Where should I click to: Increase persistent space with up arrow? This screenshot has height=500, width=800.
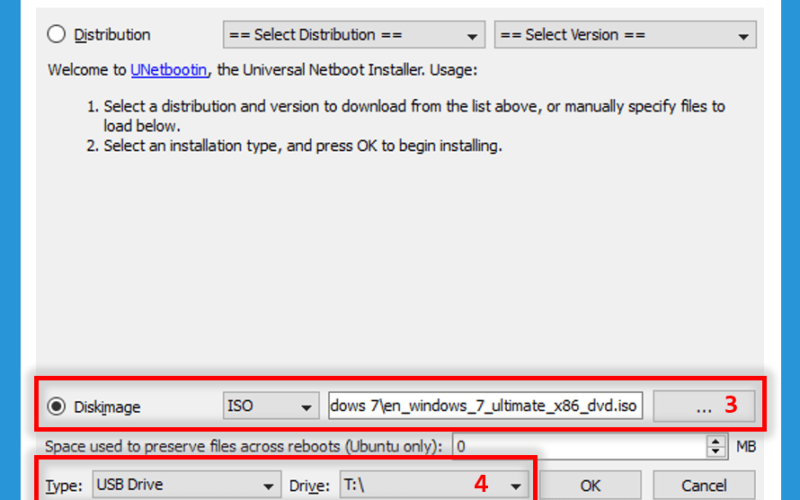[x=716, y=441]
